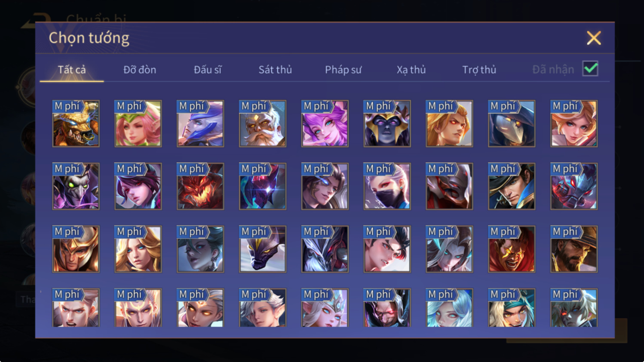This screenshot has width=644, height=362.
Task: Switch to the Đỡ đòn tab
Action: click(140, 70)
